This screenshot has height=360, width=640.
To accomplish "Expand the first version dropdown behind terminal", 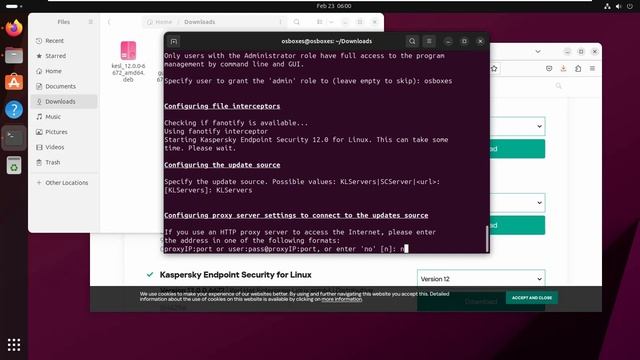I will (539, 127).
